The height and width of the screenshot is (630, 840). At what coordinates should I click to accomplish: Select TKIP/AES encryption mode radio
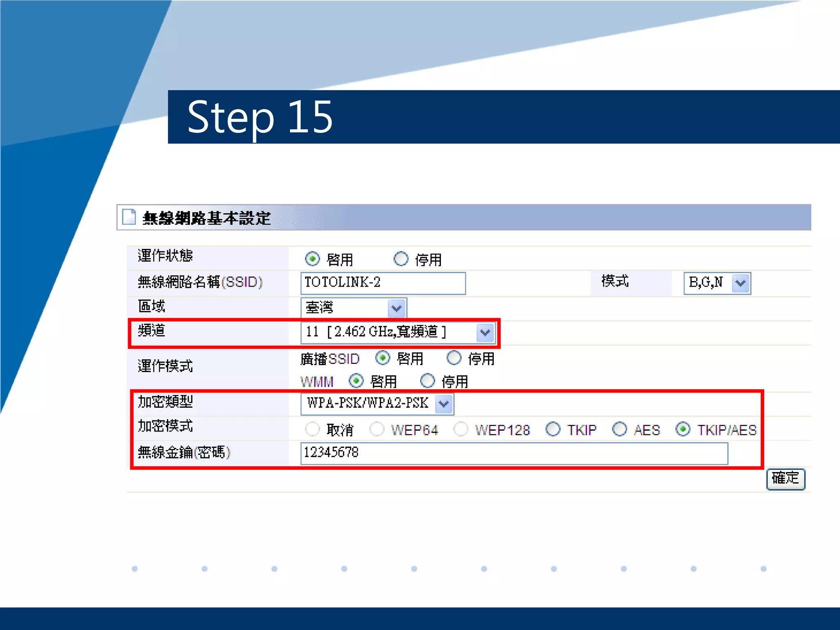[683, 429]
